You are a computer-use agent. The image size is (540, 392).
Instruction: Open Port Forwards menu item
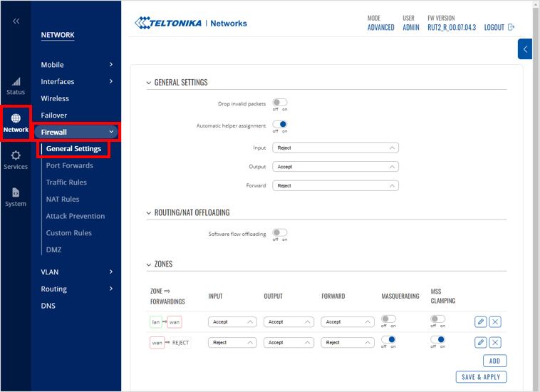click(70, 165)
